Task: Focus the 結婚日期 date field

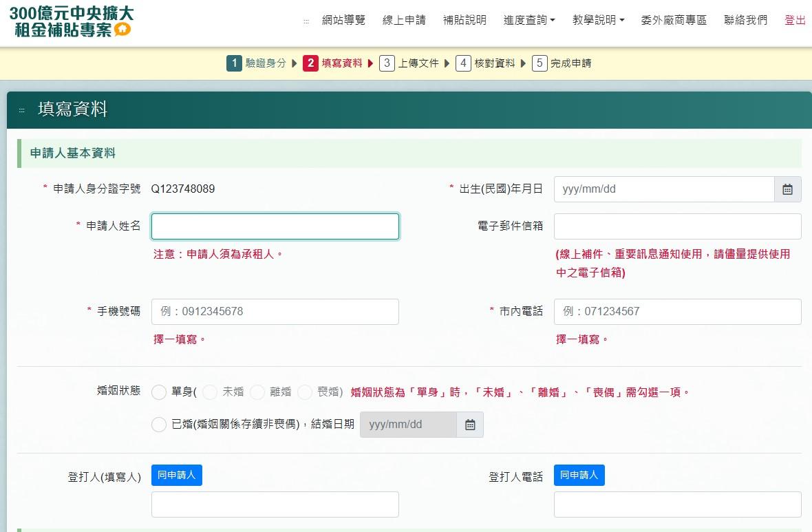Action: (409, 425)
